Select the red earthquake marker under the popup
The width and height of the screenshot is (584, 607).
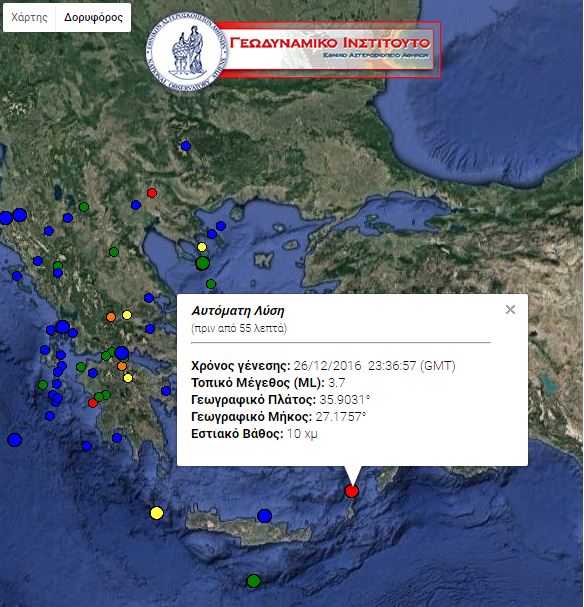(351, 491)
